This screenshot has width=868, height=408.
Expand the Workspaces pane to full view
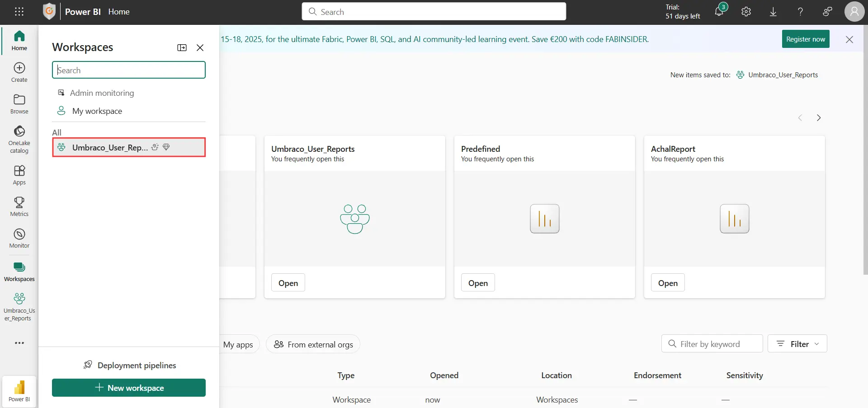click(x=182, y=47)
